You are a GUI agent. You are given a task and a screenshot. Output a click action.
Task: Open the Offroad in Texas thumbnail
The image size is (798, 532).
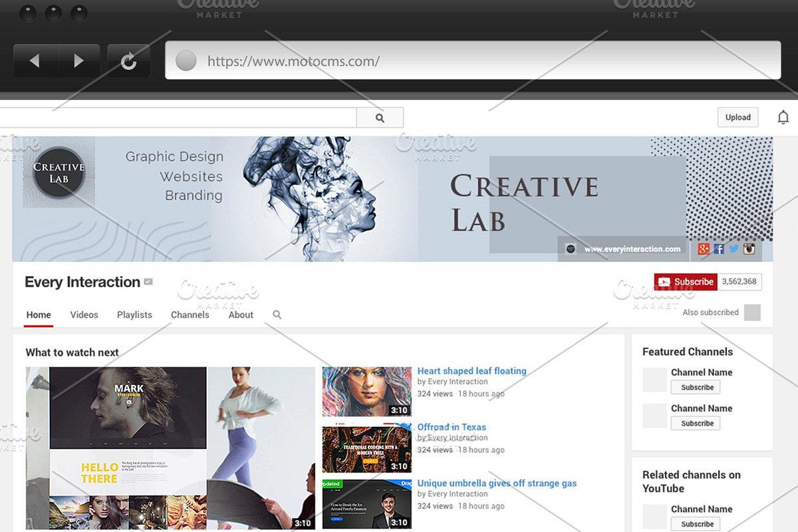pos(367,448)
